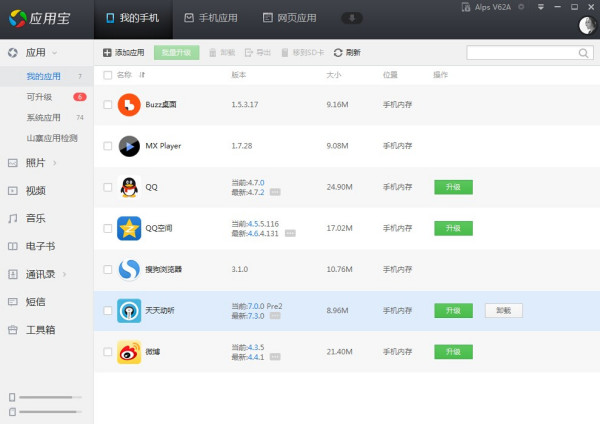Click 升级 button for 微博
This screenshot has height=424, width=600.
point(453,352)
